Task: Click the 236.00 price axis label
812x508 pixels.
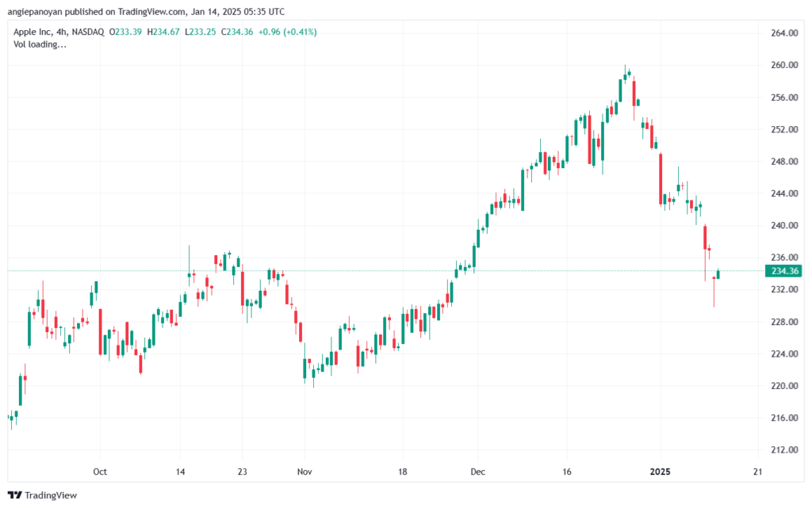Action: pos(784,258)
